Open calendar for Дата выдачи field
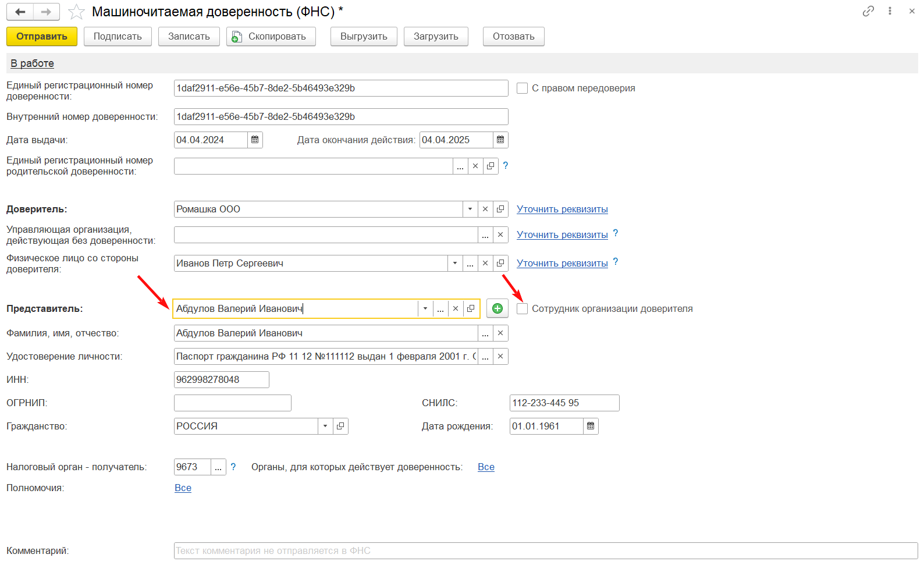Screen dimensions: 924x565 point(255,140)
